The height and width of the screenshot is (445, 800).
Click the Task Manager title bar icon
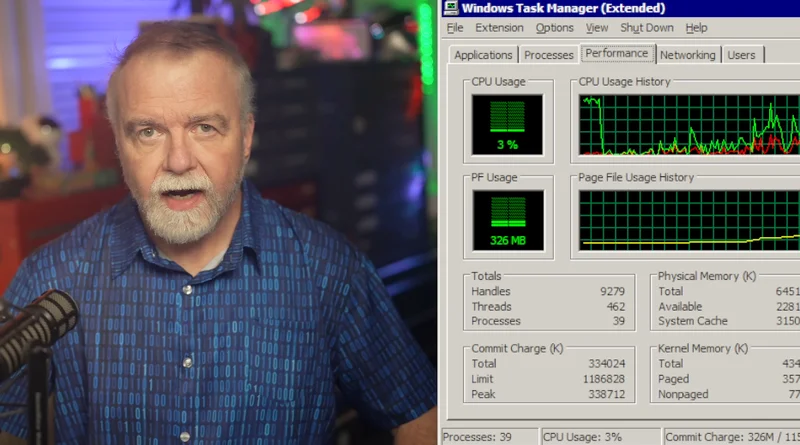coord(454,8)
